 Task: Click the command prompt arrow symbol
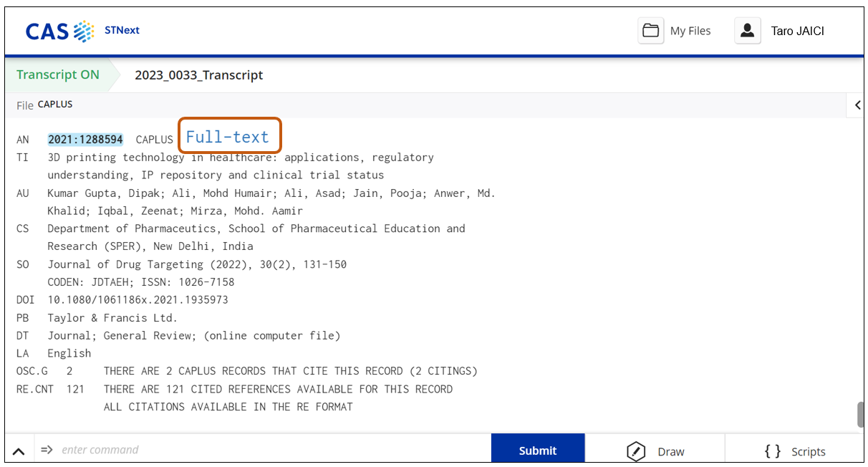tap(47, 450)
